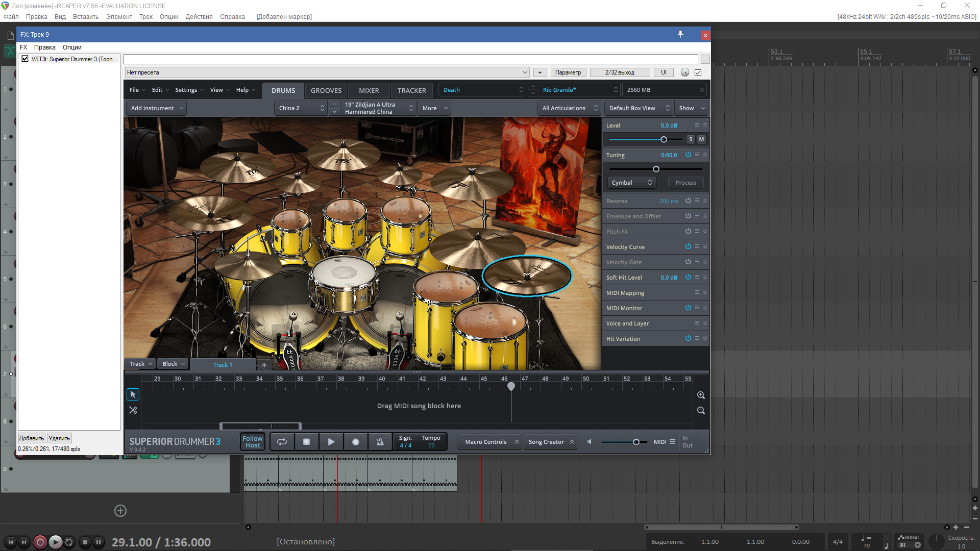Click the MIDI Mapping section header
The height and width of the screenshot is (551, 980).
pyautogui.click(x=625, y=293)
